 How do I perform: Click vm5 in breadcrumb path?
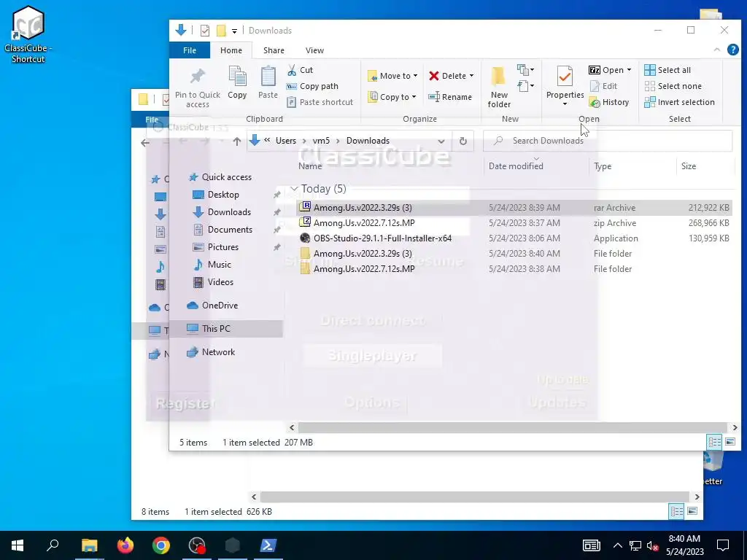pyautogui.click(x=321, y=141)
